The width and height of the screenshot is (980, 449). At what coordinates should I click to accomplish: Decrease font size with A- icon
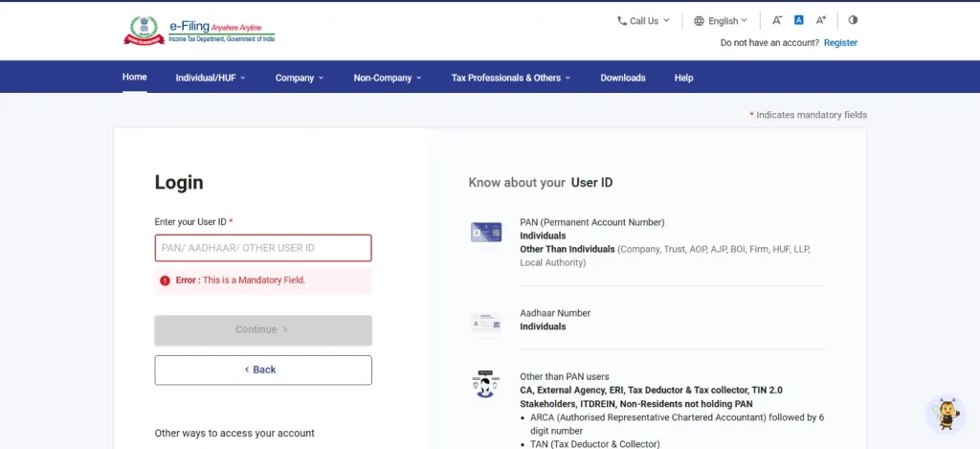[777, 20]
